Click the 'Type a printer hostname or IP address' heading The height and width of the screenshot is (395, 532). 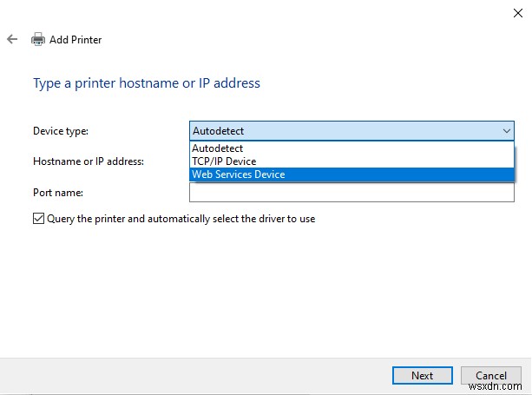point(147,83)
